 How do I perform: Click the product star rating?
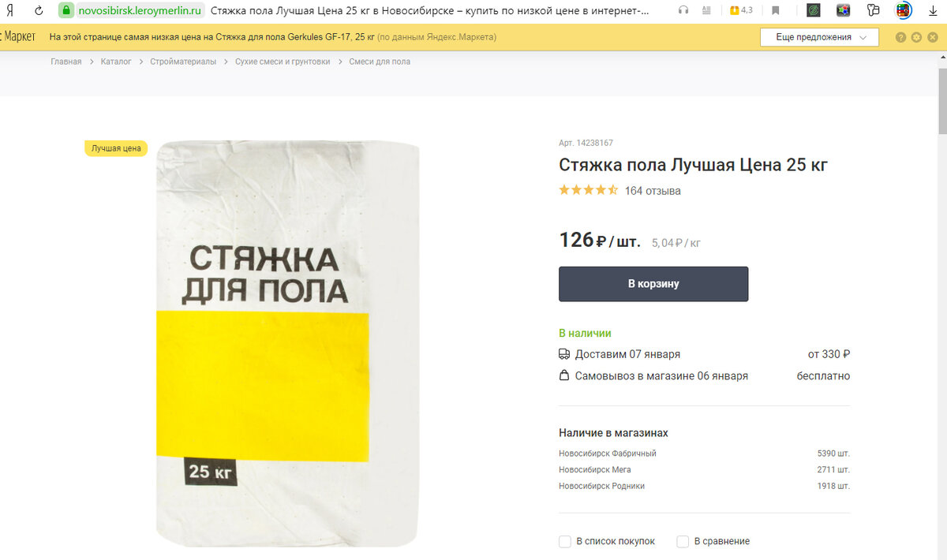point(589,190)
